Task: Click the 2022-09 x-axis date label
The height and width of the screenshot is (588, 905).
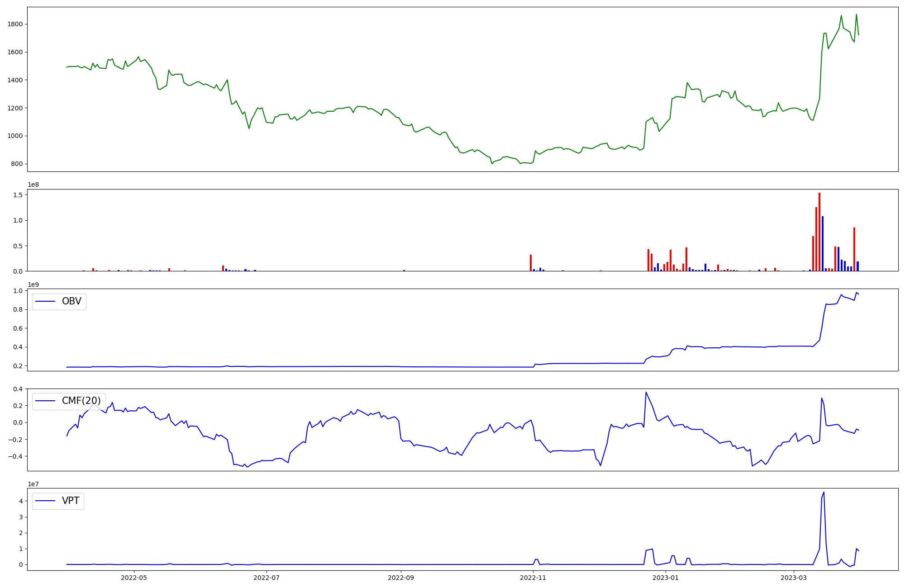Action: coord(401,578)
